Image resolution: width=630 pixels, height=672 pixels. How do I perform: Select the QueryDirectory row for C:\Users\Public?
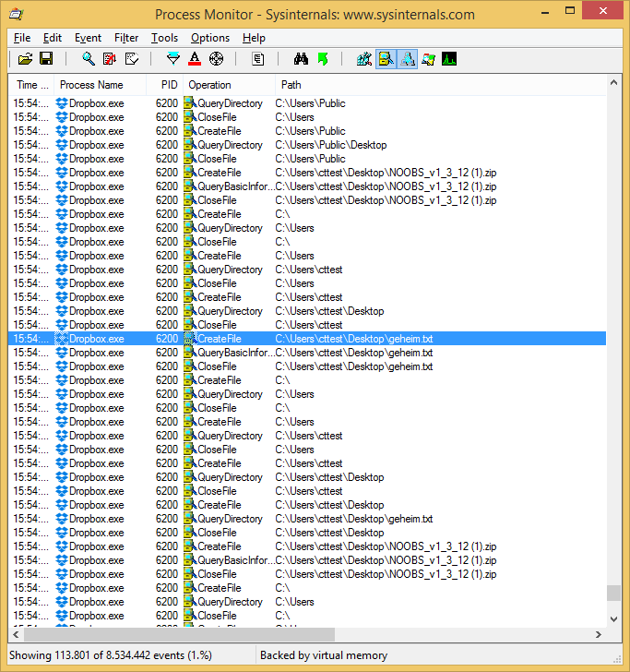click(307, 103)
